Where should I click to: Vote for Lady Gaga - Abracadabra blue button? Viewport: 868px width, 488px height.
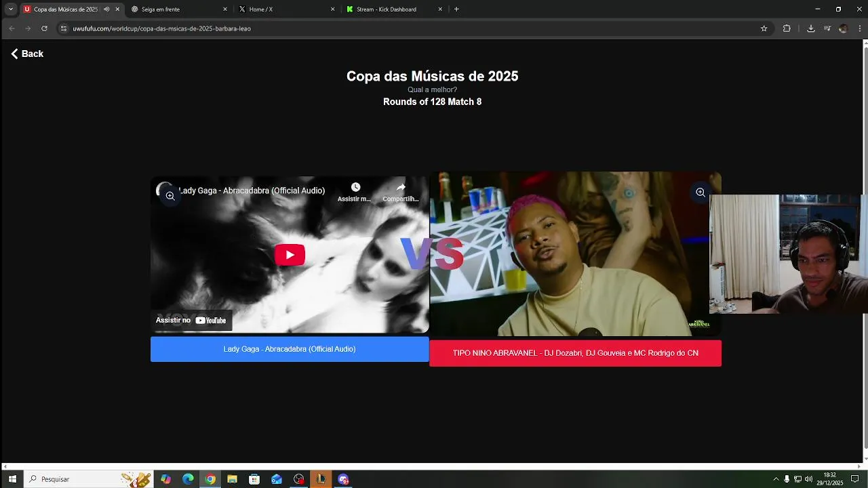tap(290, 349)
